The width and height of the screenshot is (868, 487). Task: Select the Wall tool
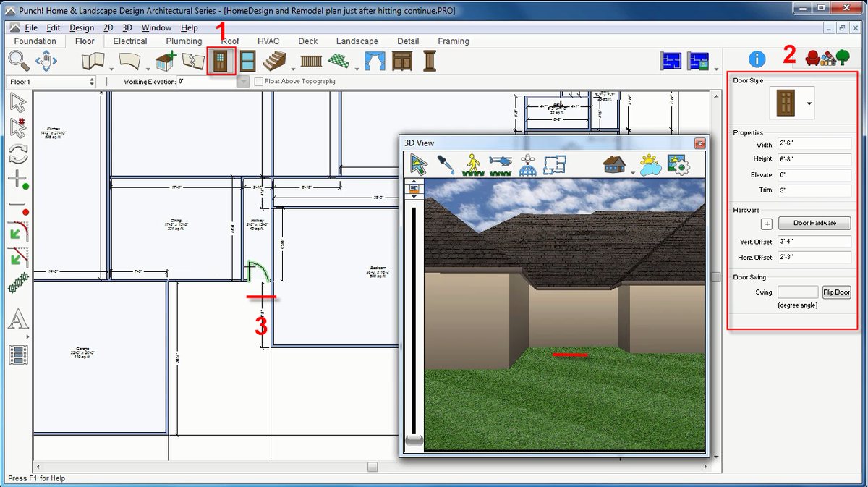(93, 61)
